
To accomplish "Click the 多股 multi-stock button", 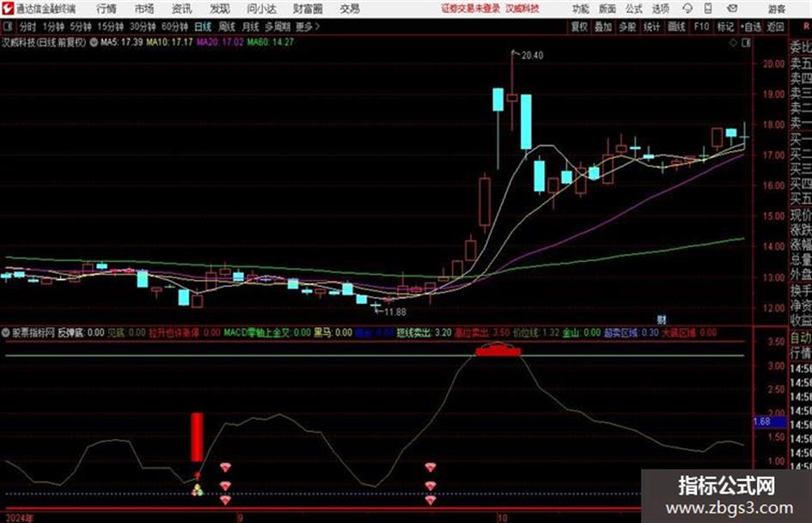I will tap(627, 27).
